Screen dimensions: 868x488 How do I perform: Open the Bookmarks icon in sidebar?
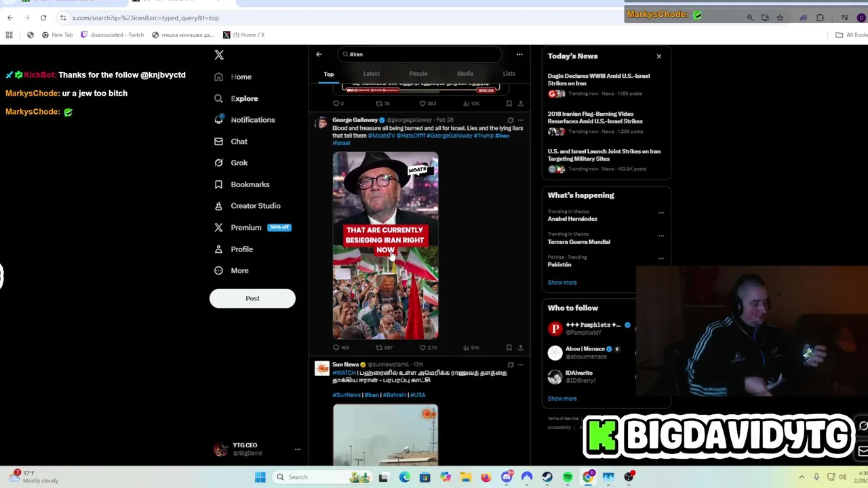pyautogui.click(x=218, y=184)
